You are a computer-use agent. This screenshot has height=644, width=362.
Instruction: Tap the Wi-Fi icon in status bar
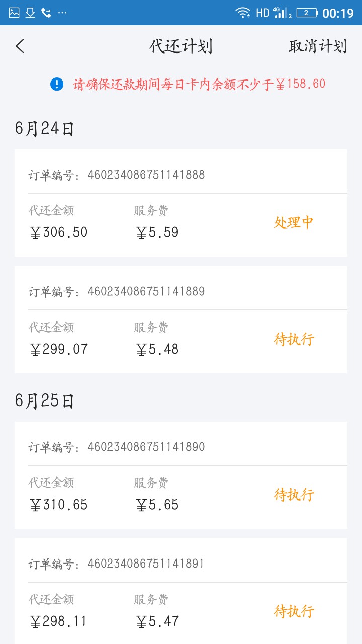(x=243, y=13)
